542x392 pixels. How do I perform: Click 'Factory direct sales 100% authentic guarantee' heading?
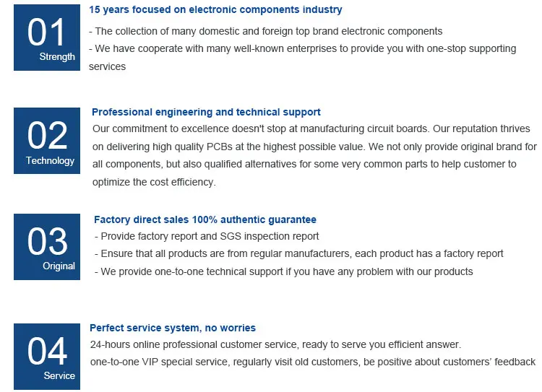click(x=205, y=219)
